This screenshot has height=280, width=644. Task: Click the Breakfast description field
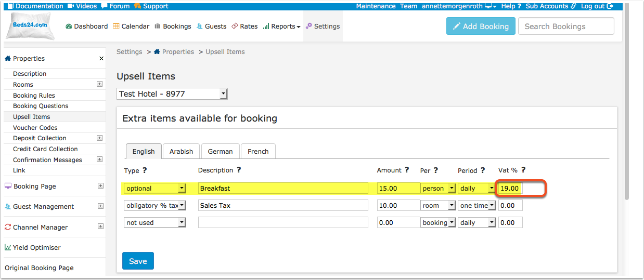point(283,189)
